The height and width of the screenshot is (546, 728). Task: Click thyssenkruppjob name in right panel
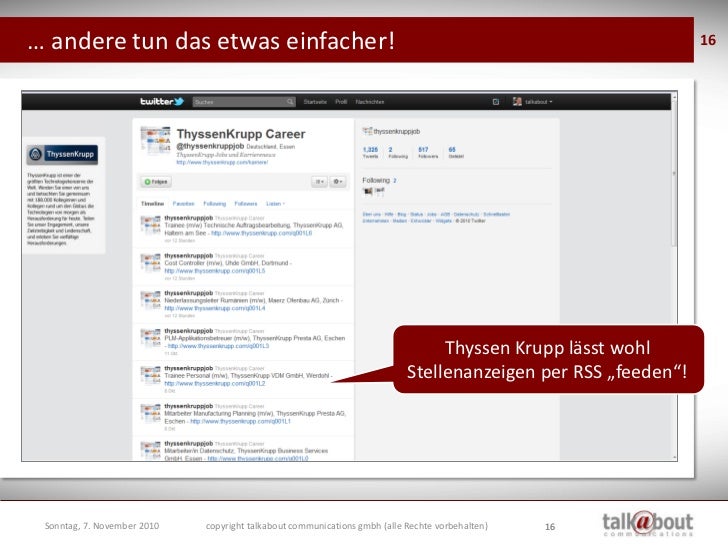coord(396,131)
